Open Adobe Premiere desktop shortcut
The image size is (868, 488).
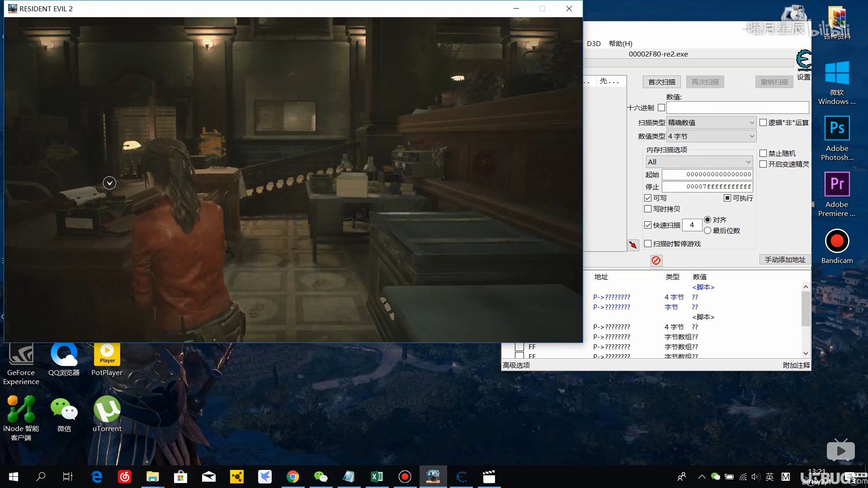(837, 195)
